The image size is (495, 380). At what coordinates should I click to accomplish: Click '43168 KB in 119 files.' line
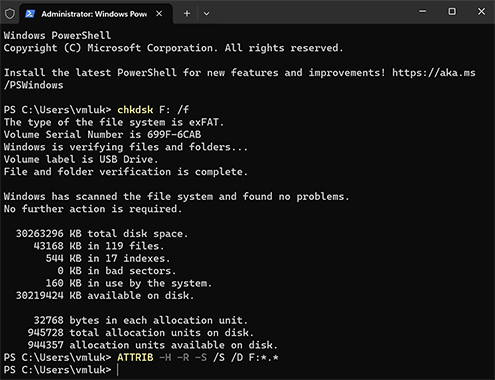pyautogui.click(x=99, y=246)
